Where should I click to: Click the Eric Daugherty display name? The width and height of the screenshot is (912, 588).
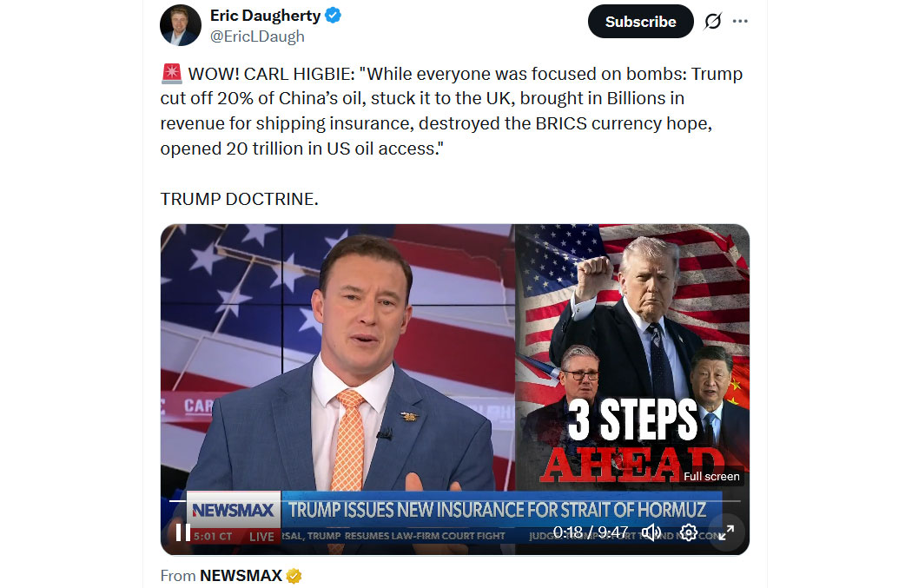[265, 16]
